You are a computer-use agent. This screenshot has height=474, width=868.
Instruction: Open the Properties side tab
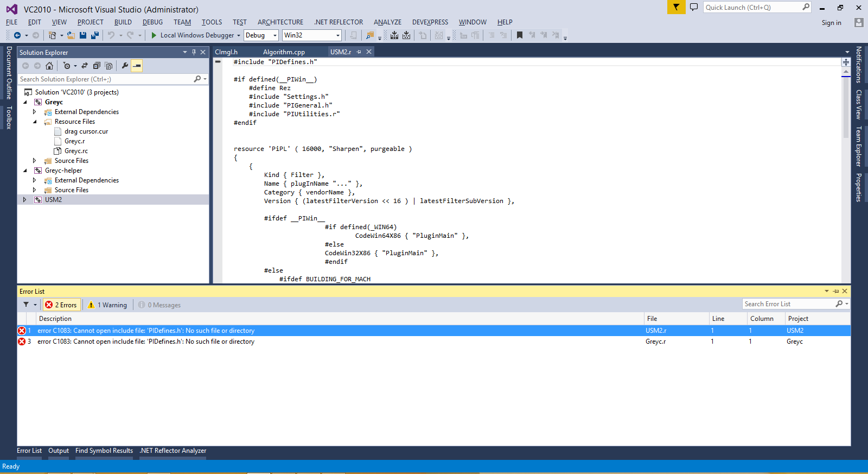click(x=859, y=187)
